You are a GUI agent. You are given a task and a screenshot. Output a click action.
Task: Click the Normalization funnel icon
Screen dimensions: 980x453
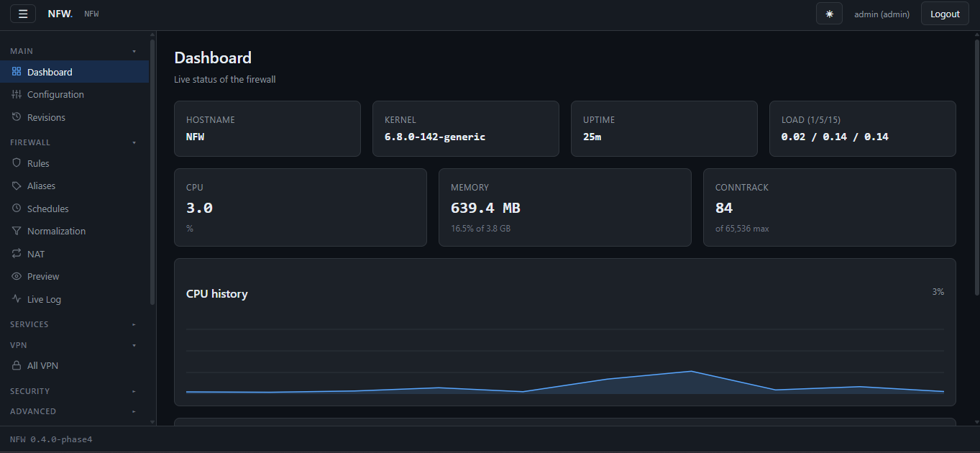(x=17, y=231)
